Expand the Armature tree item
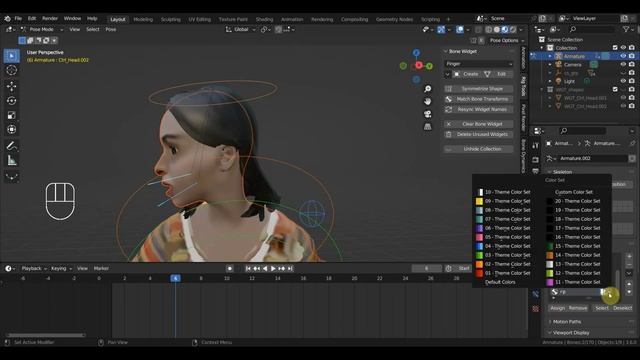The image size is (640, 360). tap(550, 56)
